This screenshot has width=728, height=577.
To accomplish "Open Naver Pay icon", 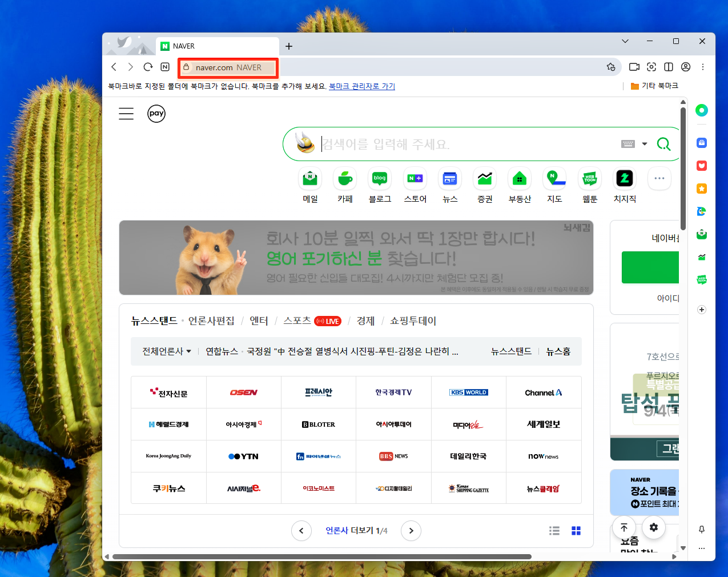I will [156, 114].
